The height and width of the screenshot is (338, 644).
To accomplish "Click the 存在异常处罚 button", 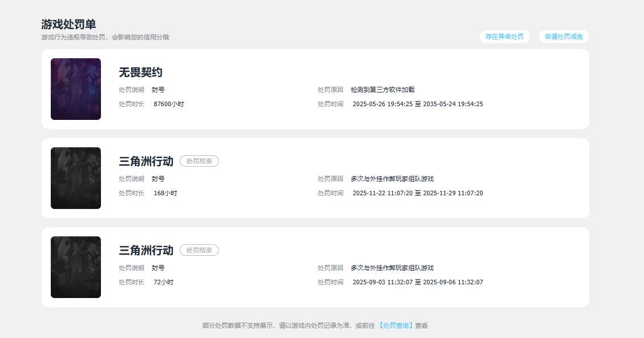I will pyautogui.click(x=504, y=37).
